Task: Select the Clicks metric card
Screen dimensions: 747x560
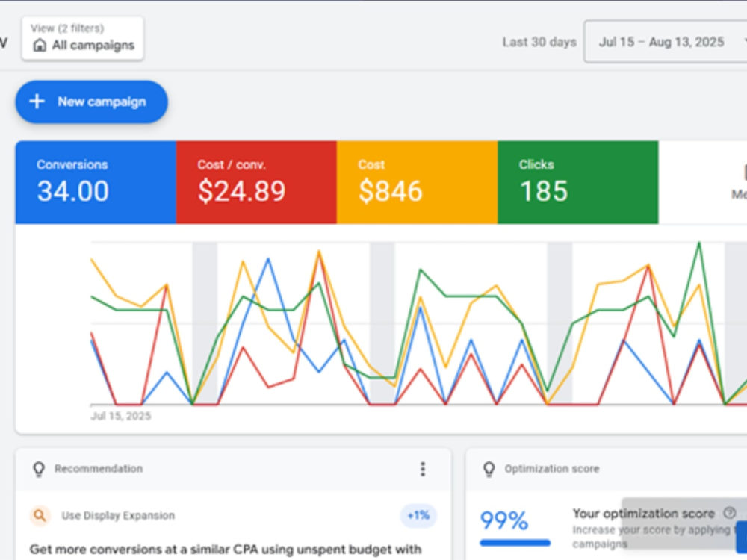Action: 578,182
